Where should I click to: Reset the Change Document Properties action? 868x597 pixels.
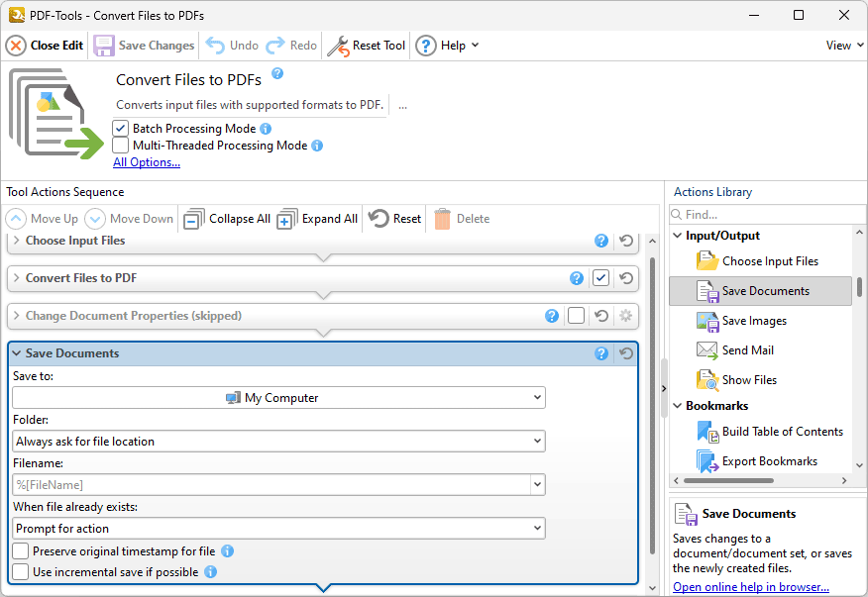point(601,316)
